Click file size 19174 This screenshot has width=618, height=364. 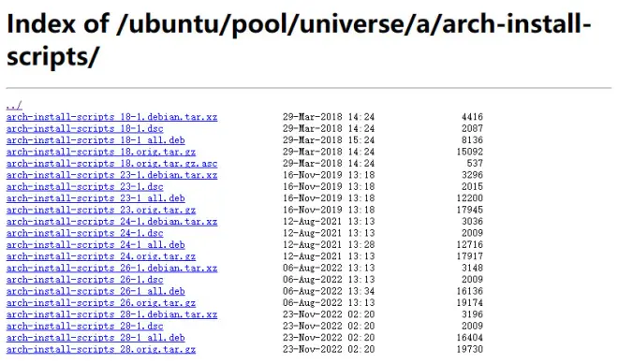(x=470, y=303)
